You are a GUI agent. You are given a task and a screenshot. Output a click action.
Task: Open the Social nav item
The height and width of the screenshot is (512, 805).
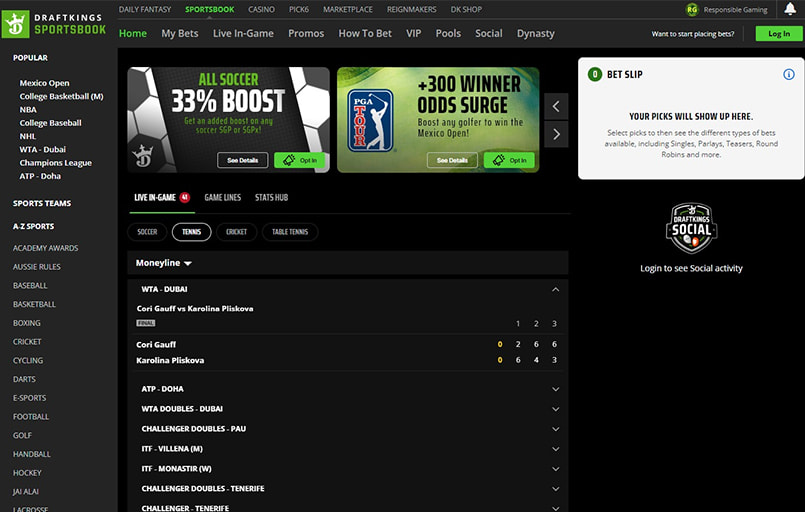489,33
